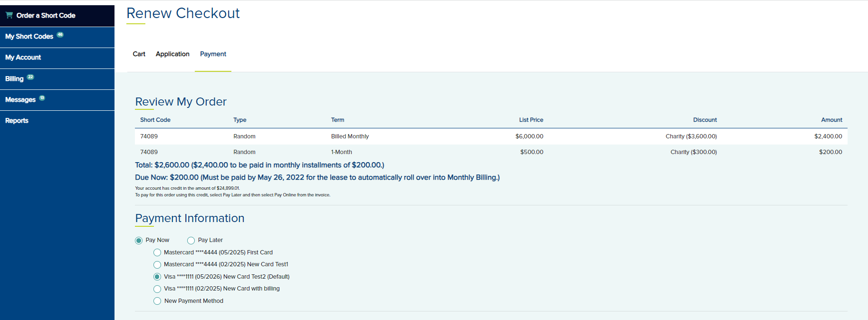
Task: Choose the Pay Later radio option
Action: coord(191,241)
